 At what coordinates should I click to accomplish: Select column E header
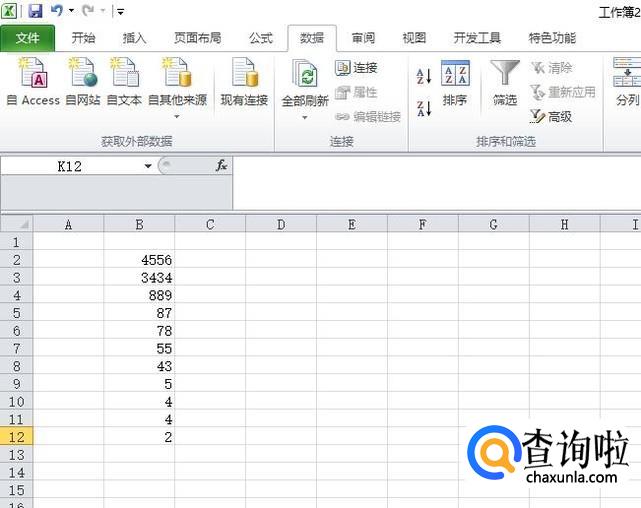point(352,224)
